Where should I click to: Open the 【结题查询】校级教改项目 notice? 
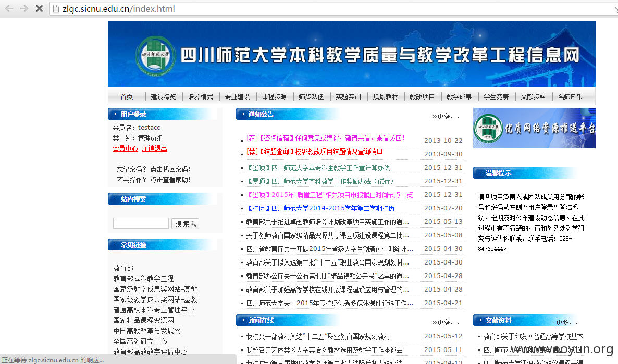click(x=315, y=152)
